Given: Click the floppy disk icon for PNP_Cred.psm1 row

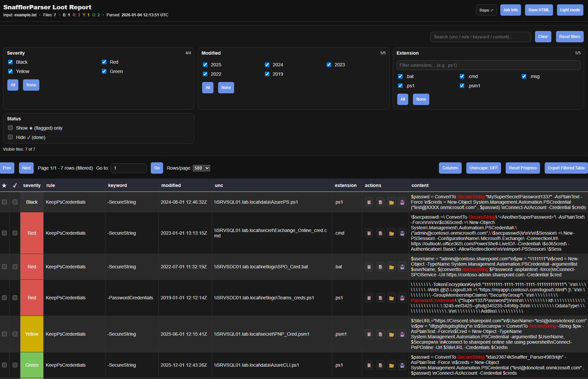Looking at the screenshot, I should click(402, 334).
